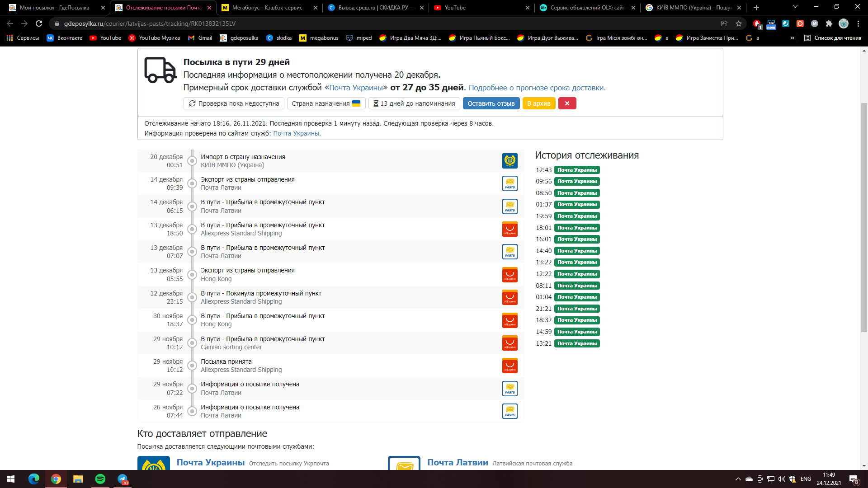Open the Gmail bookmark
The image size is (868, 488).
[200, 38]
